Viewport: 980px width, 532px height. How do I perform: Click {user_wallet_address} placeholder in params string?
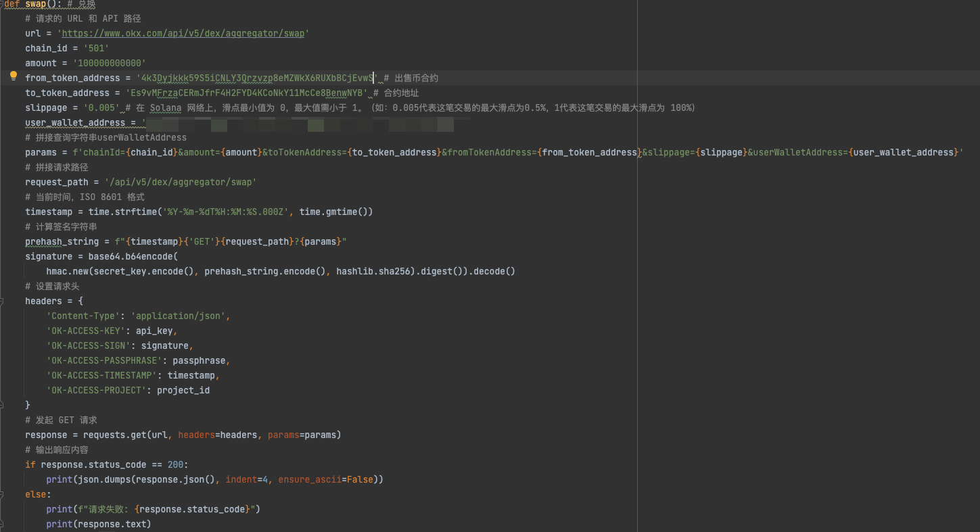903,152
